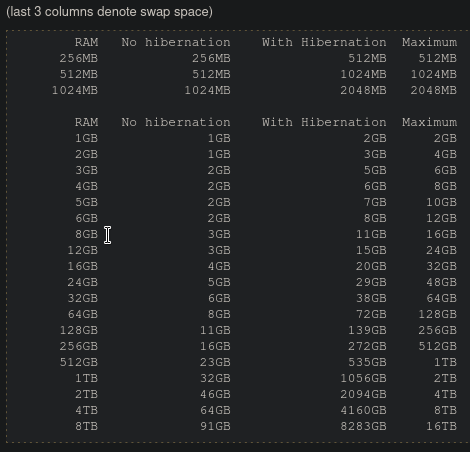Click the 64GB entry in the RAM column
Screen dimensions: 470x452
83,314
